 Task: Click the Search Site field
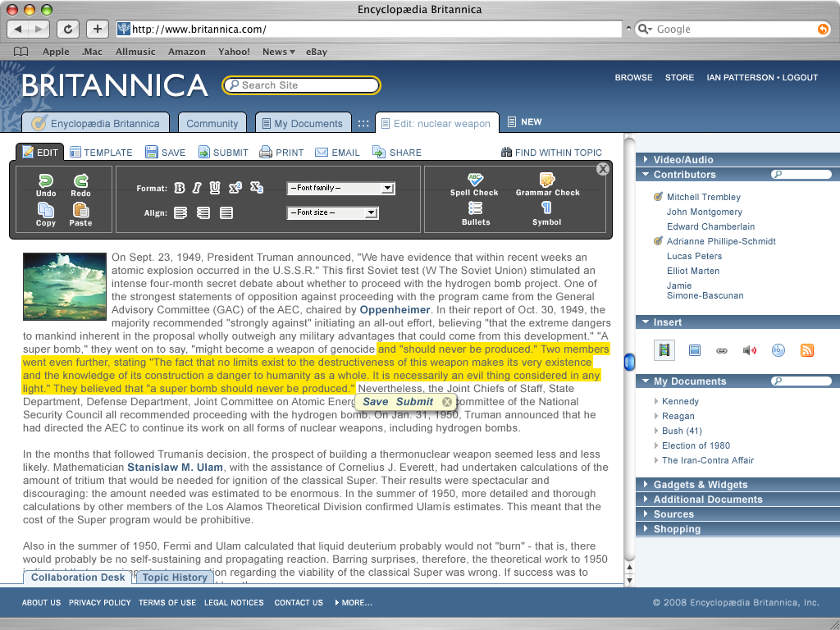[x=302, y=85]
